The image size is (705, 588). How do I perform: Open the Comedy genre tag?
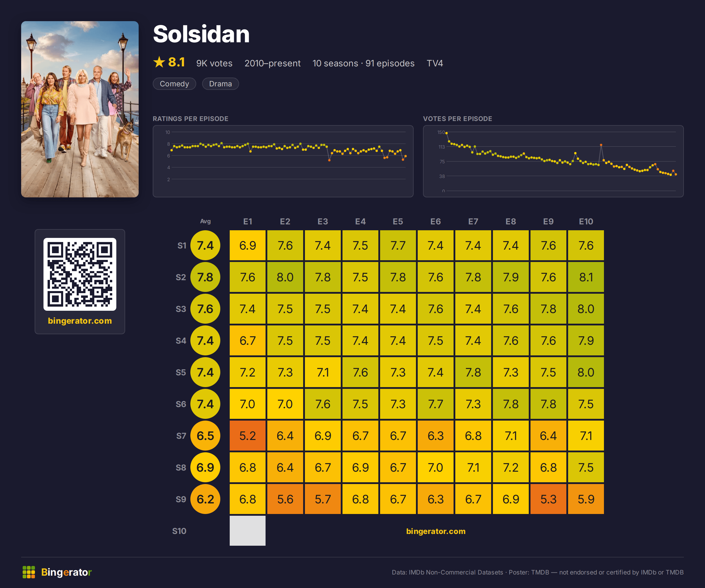point(174,84)
